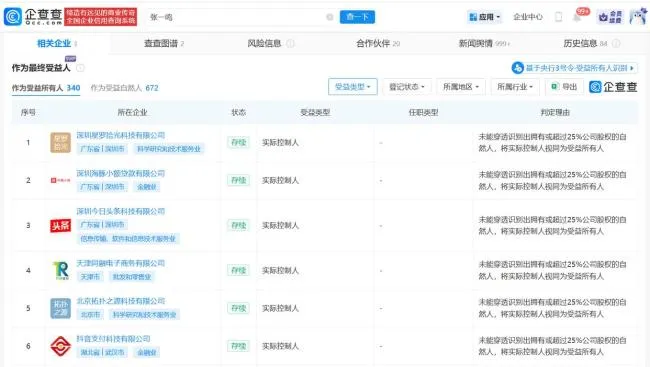This screenshot has height=367, width=650.
Task: Click 天津市 tag in row 4
Action: click(90, 277)
